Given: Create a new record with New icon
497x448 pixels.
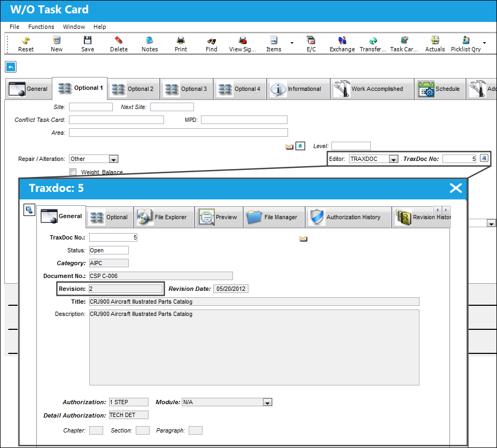Looking at the screenshot, I should [57, 44].
